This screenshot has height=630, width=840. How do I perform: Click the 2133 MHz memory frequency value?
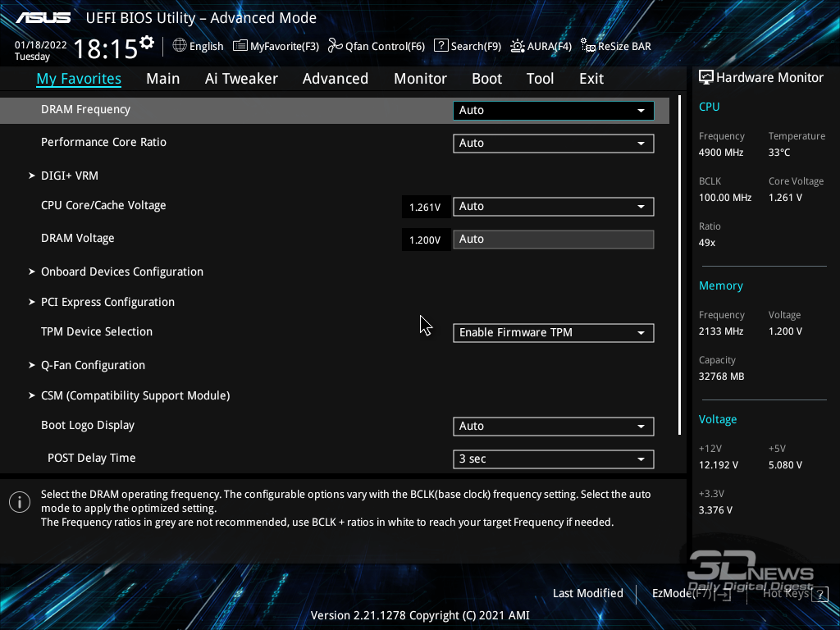(721, 331)
